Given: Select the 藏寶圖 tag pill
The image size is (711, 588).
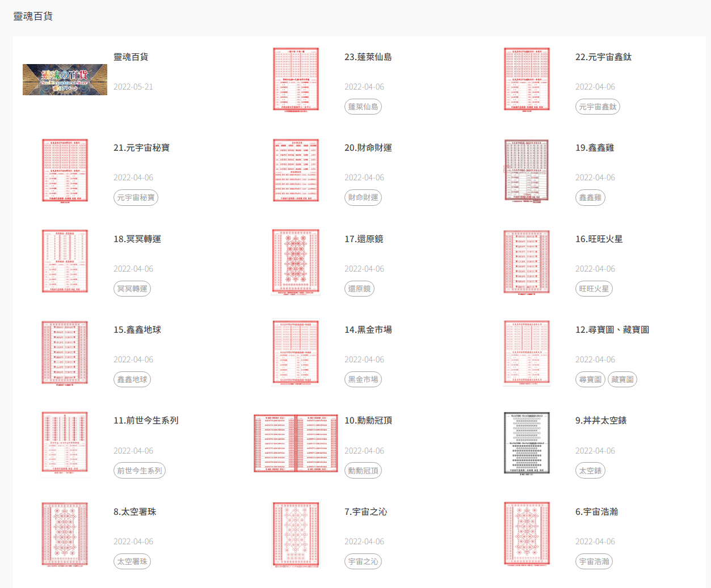Looking at the screenshot, I should (622, 379).
